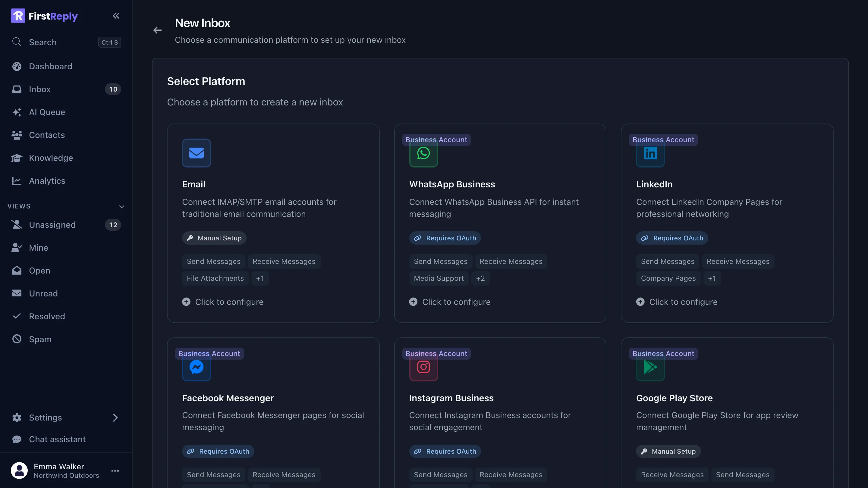Open Emma Walker's account options menu
This screenshot has width=868, height=488.
115,471
